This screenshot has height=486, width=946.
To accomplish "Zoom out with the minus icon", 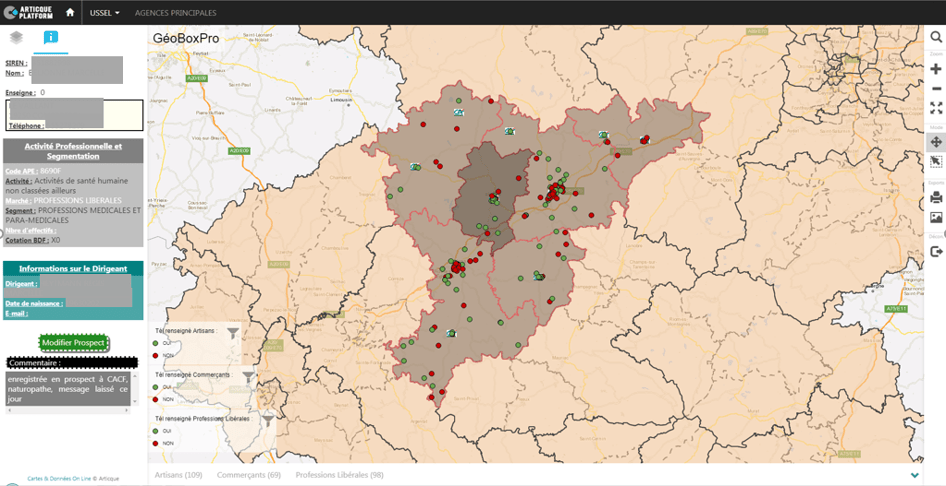I will coord(936,89).
